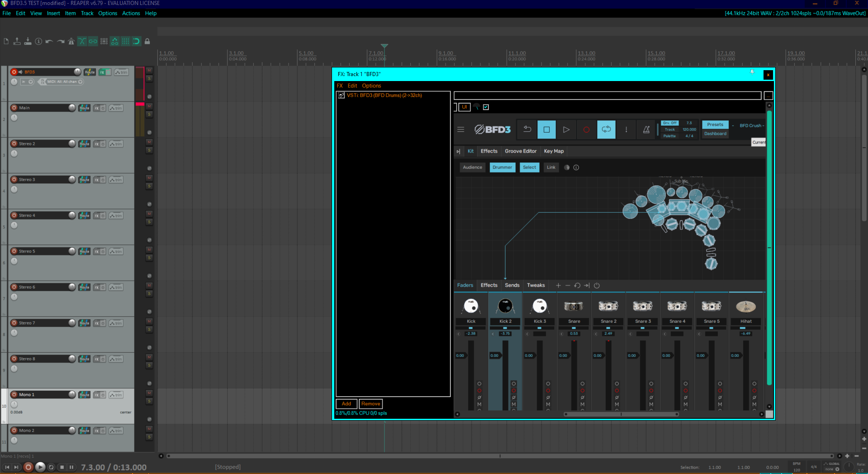Click the New project icon in REAPER toolbar

click(6, 41)
